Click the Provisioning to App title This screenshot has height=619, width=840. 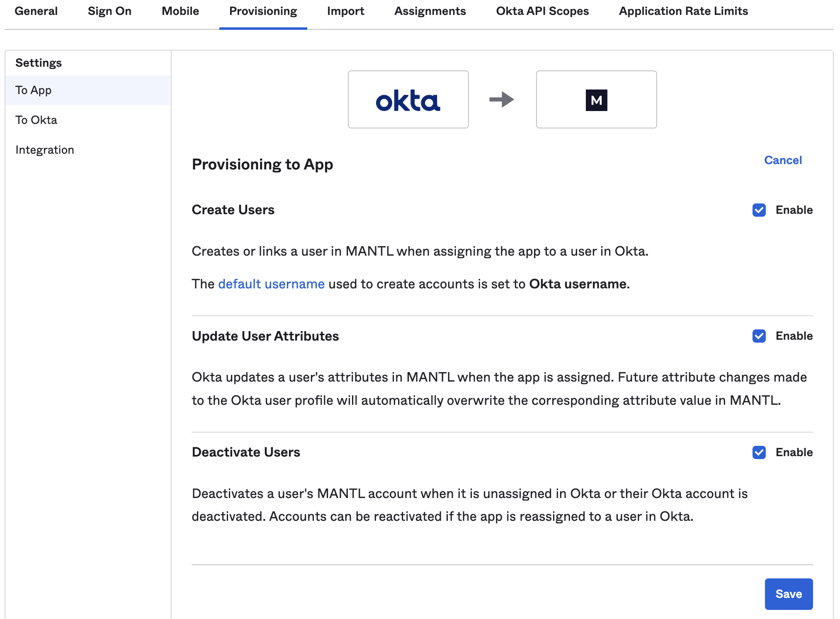(x=262, y=164)
